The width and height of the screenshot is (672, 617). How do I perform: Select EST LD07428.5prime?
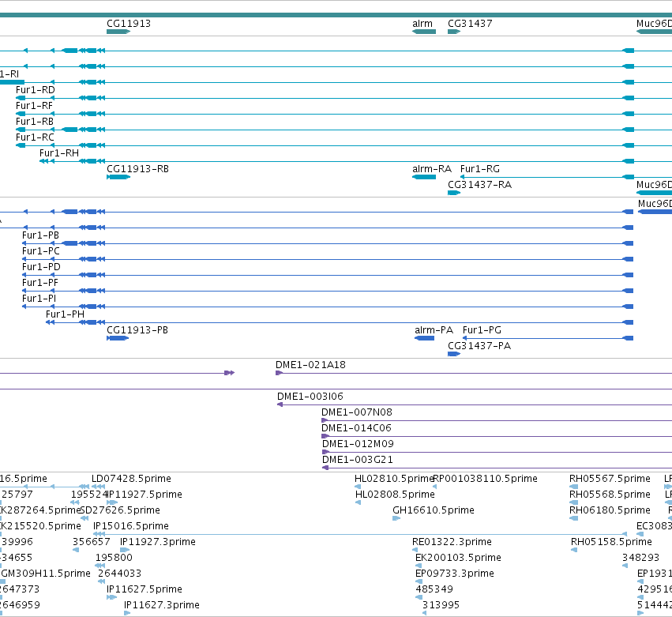[131, 479]
